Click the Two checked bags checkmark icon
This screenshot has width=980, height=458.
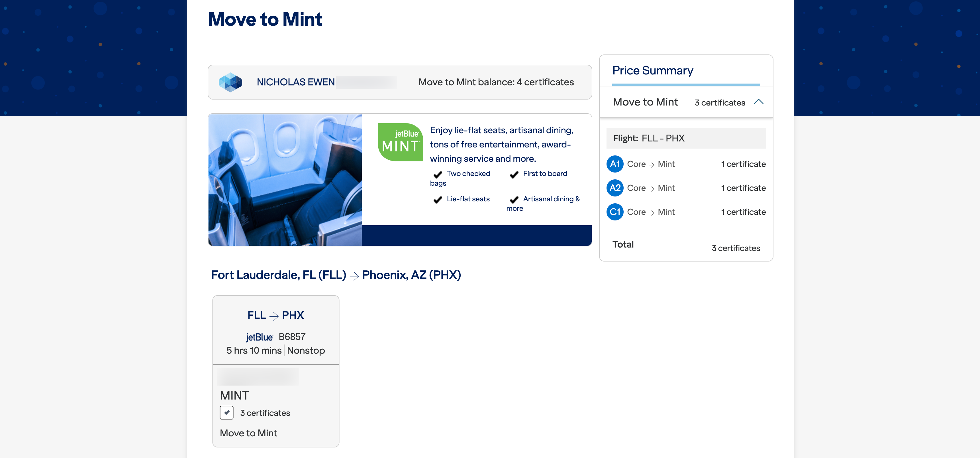(438, 174)
